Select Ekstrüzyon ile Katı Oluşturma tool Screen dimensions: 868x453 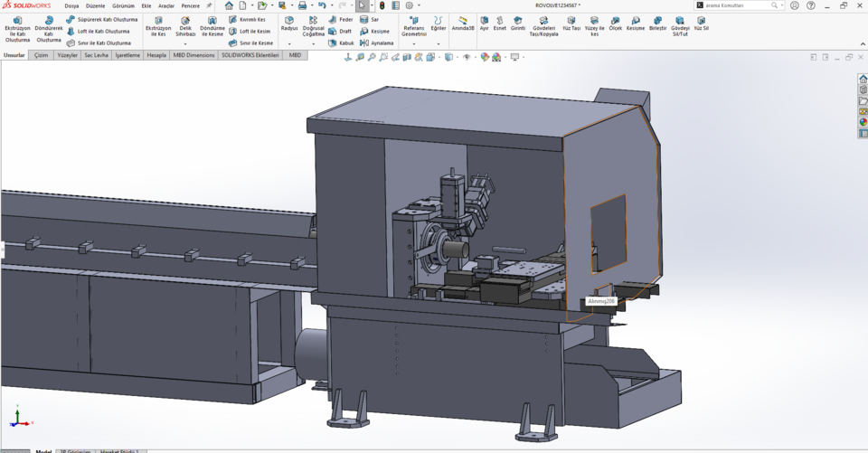pos(18,29)
